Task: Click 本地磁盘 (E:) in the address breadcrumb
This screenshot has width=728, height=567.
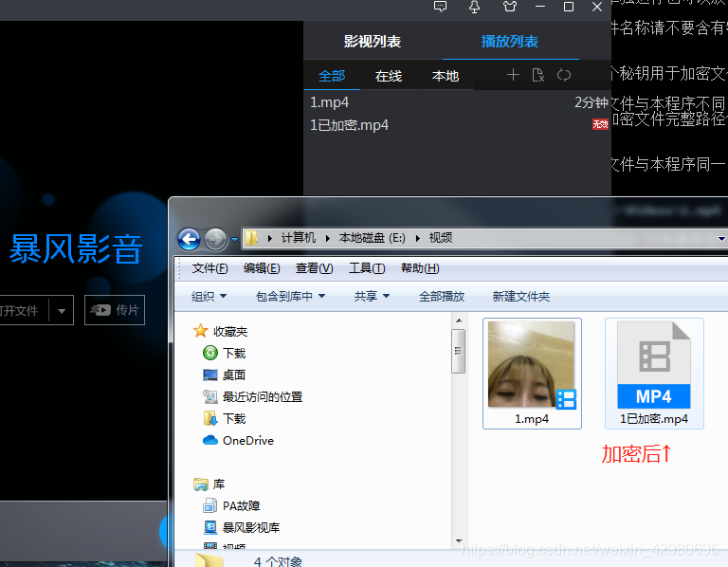Action: coord(373,238)
